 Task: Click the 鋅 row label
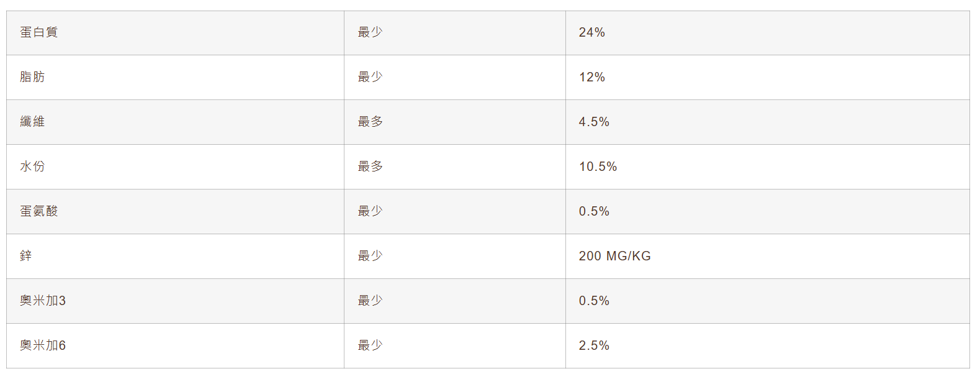click(x=26, y=256)
